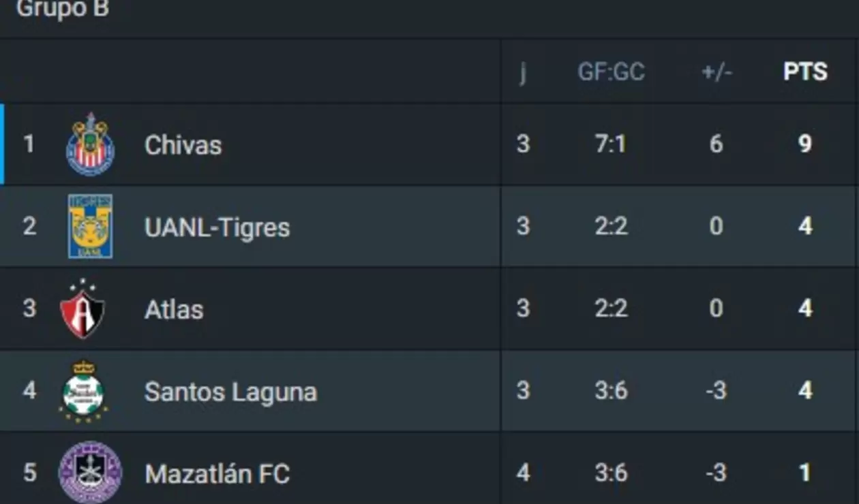Select the Atlas team name
The width and height of the screenshot is (859, 504).
[174, 309]
